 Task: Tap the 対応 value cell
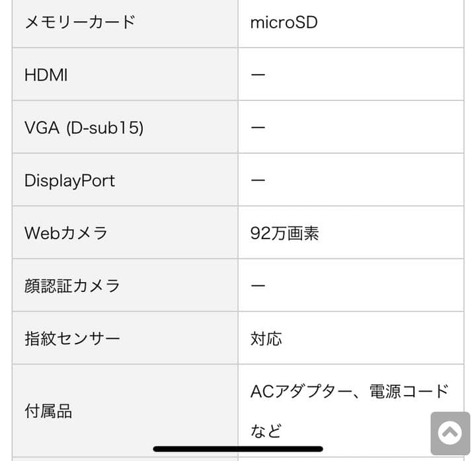pos(266,339)
